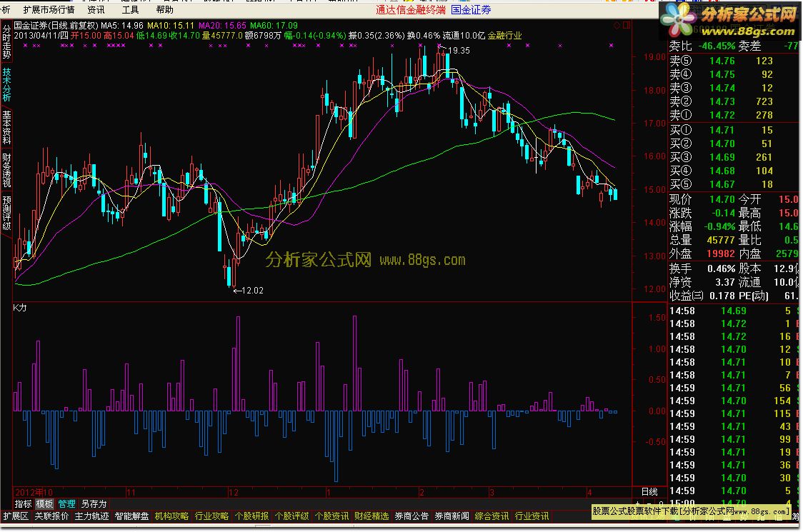This screenshot has height=532, width=803.
Task: Click the 换手 0.46% value
Action: point(721,268)
